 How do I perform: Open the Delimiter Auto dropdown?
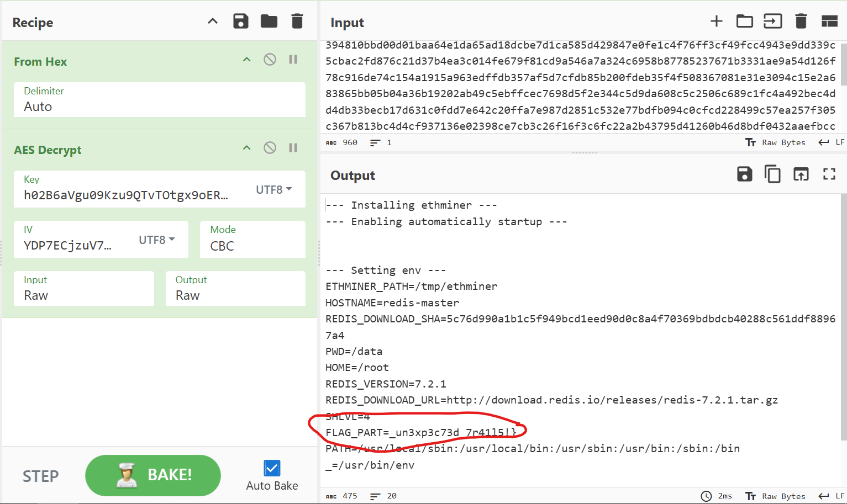tap(160, 99)
